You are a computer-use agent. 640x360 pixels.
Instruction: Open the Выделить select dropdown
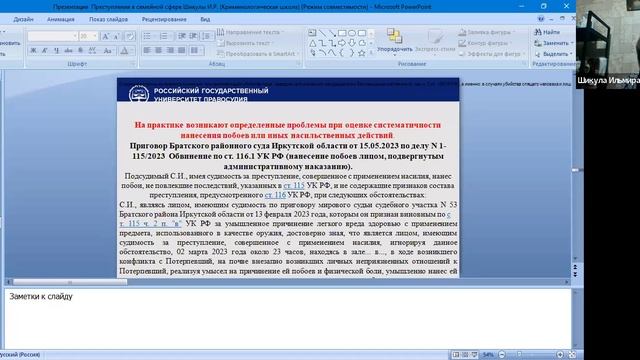pyautogui.click(x=553, y=53)
